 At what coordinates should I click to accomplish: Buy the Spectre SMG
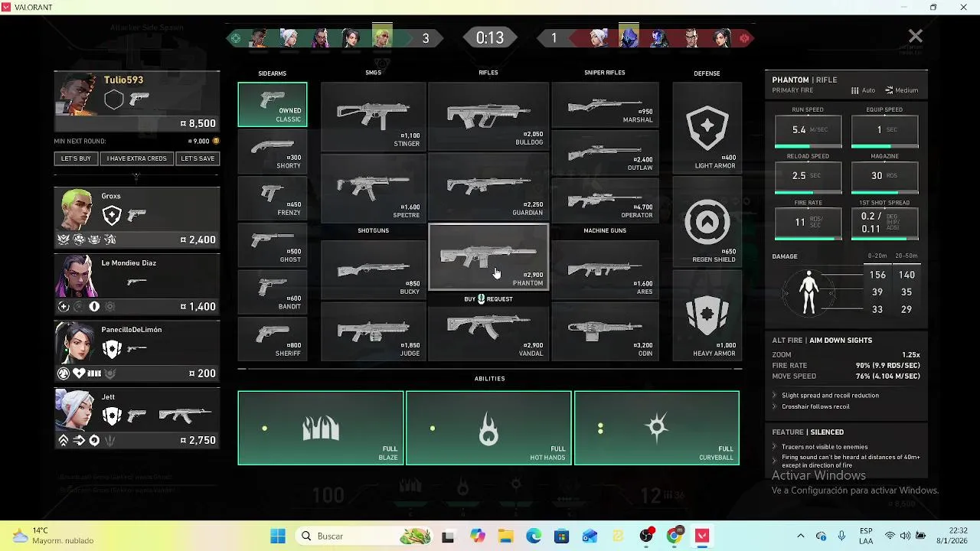tap(374, 187)
